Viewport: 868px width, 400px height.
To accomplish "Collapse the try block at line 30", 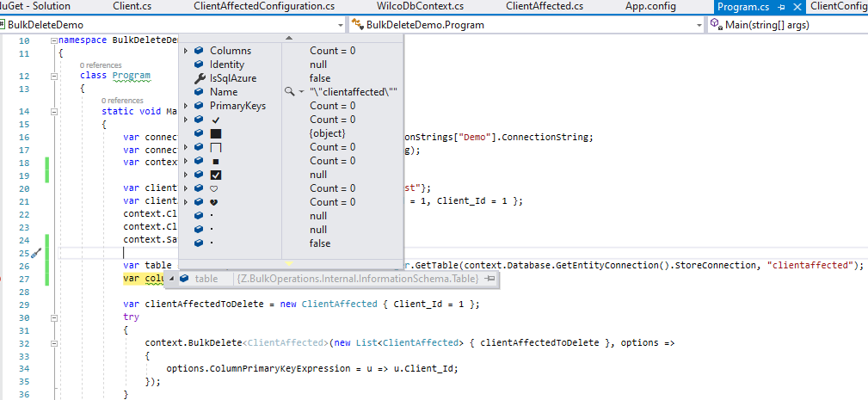I will click(53, 318).
